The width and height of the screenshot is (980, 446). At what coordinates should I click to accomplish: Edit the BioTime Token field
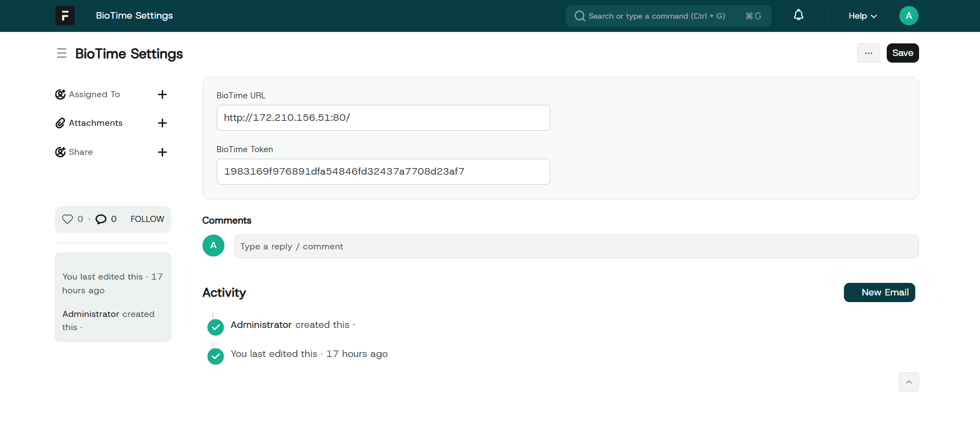[x=383, y=171]
